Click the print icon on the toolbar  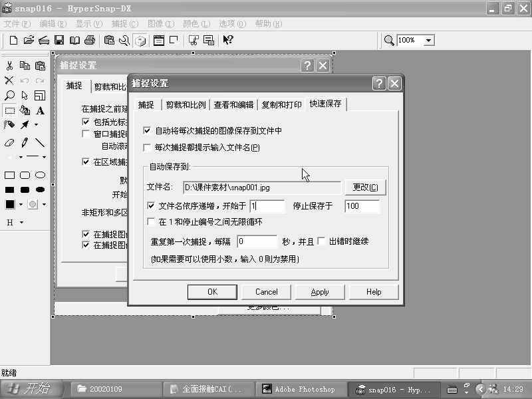click(90, 40)
